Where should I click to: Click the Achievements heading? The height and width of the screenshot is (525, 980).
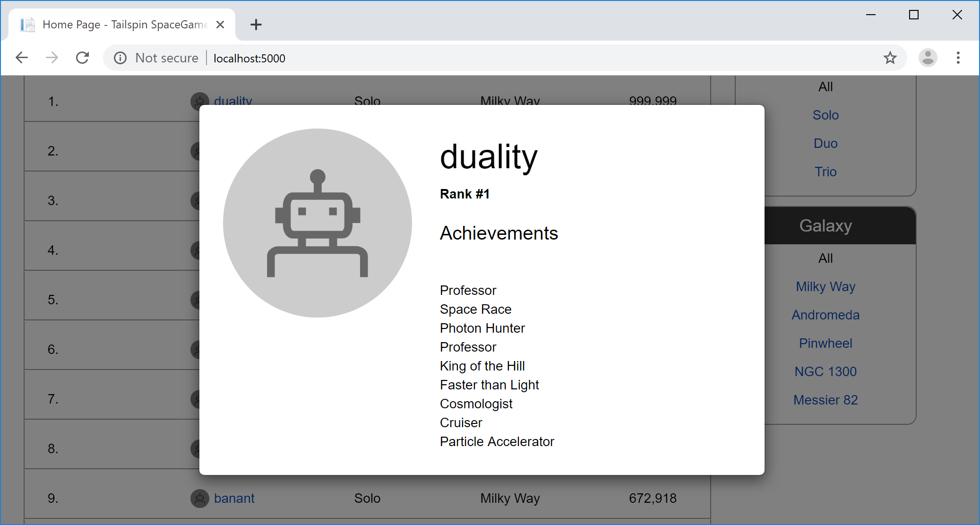[x=499, y=233]
